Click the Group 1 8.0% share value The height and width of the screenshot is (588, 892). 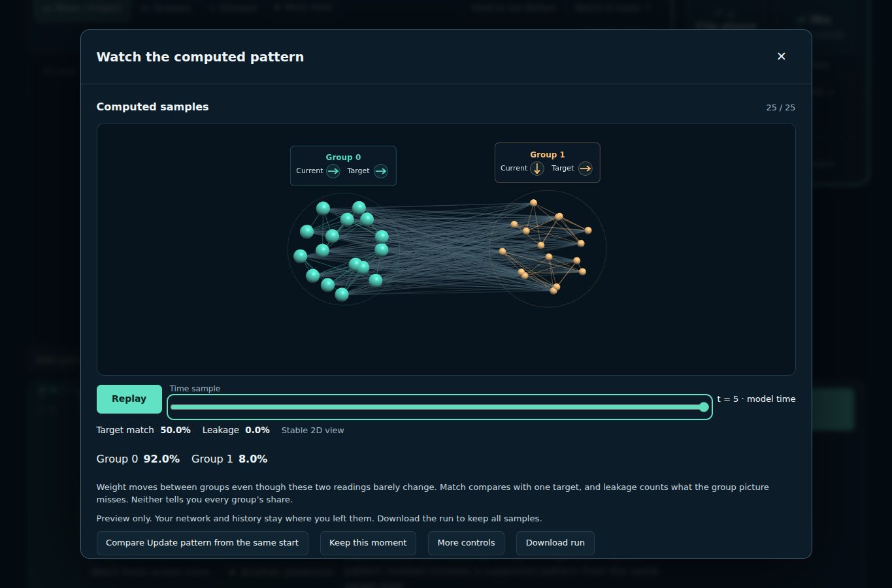coord(229,459)
